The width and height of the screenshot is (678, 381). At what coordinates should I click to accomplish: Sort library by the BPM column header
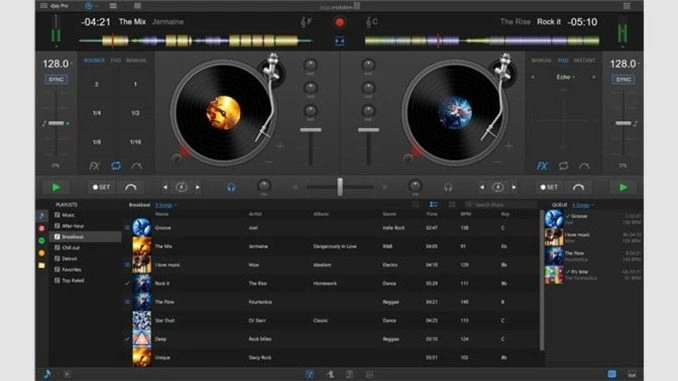click(x=466, y=214)
